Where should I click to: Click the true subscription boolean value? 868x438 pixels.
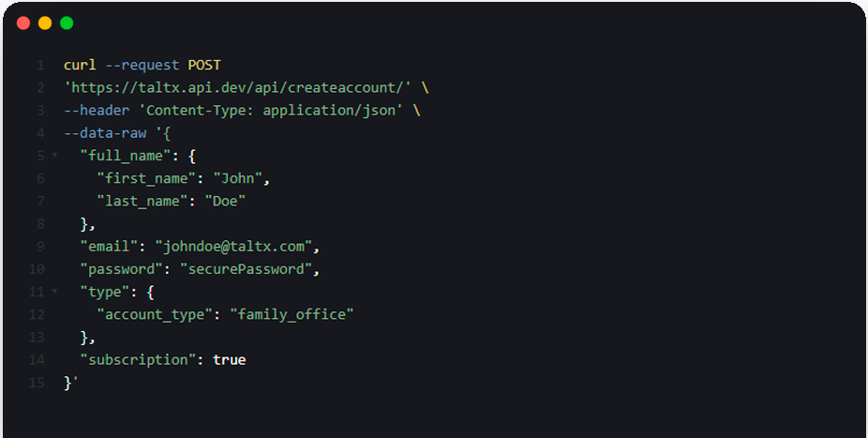pos(229,360)
